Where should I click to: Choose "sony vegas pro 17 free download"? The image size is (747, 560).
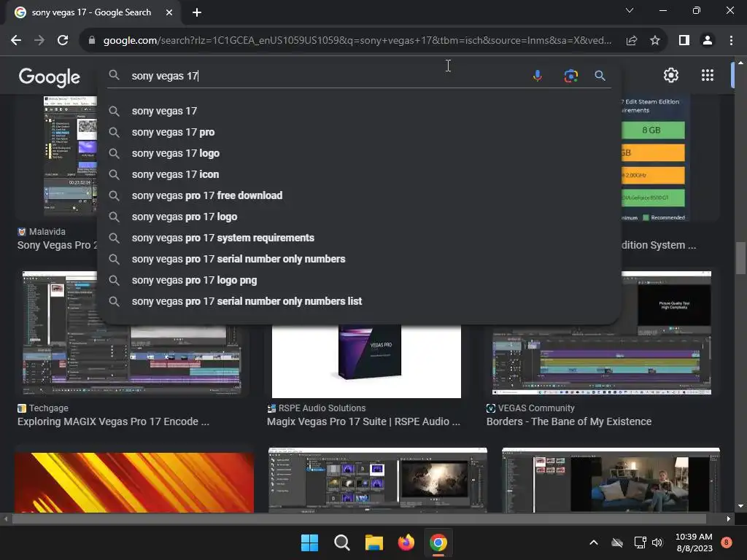point(360,195)
